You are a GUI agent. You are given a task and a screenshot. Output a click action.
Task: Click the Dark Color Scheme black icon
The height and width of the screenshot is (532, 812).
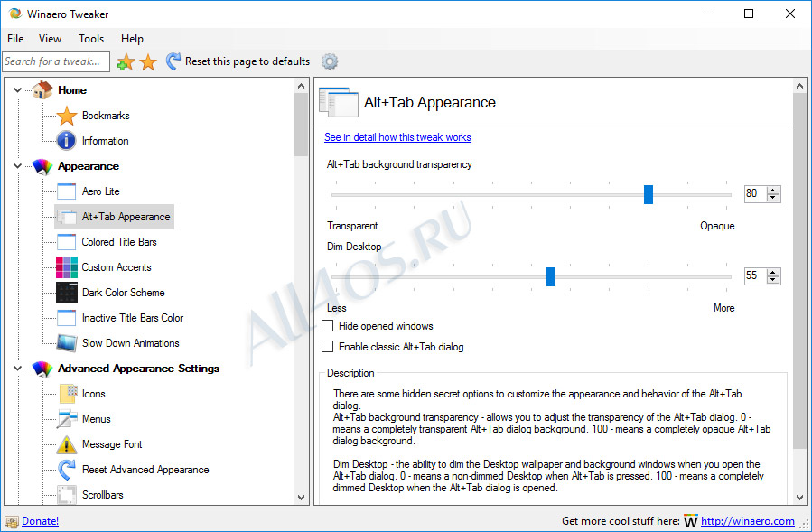(67, 293)
